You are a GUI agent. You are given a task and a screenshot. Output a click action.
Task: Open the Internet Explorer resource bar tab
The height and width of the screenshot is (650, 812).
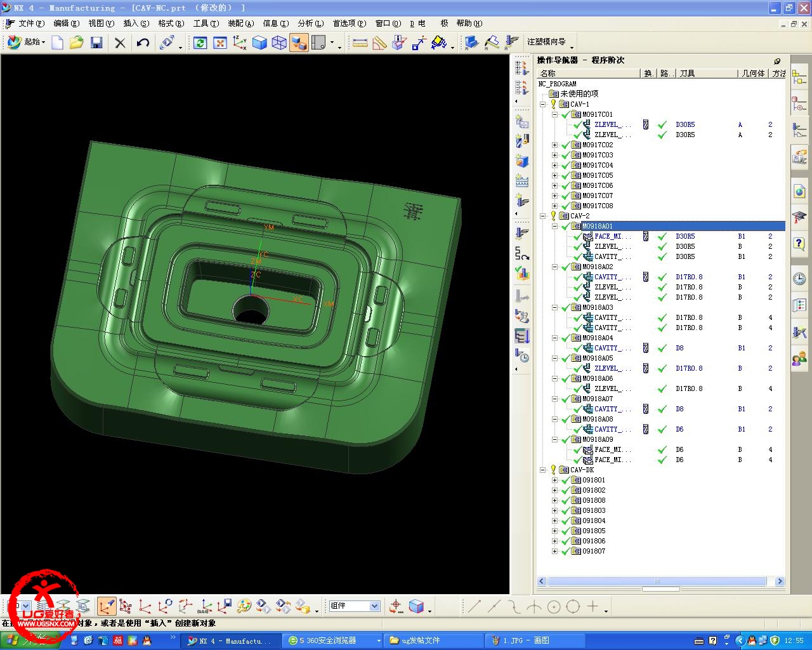pos(799,191)
